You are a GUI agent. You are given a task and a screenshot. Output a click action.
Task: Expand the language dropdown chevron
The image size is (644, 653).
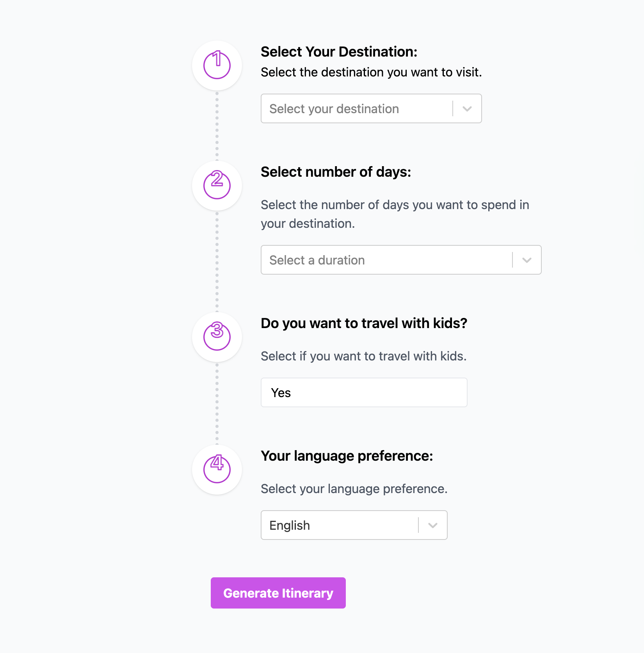pyautogui.click(x=433, y=525)
